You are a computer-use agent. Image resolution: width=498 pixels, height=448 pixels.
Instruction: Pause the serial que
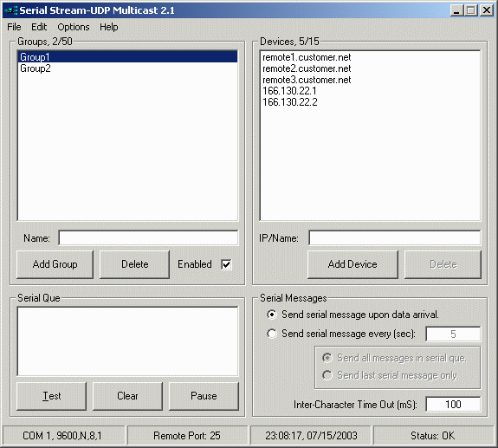[x=204, y=396]
